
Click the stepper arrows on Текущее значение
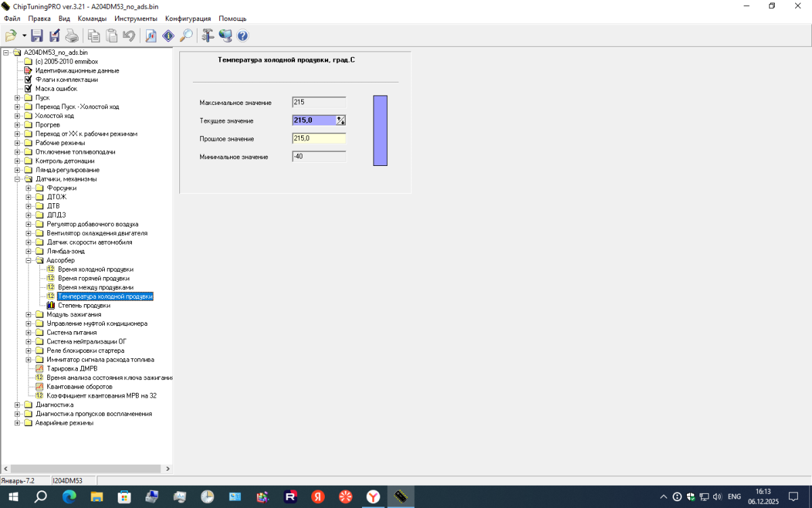[341, 121]
